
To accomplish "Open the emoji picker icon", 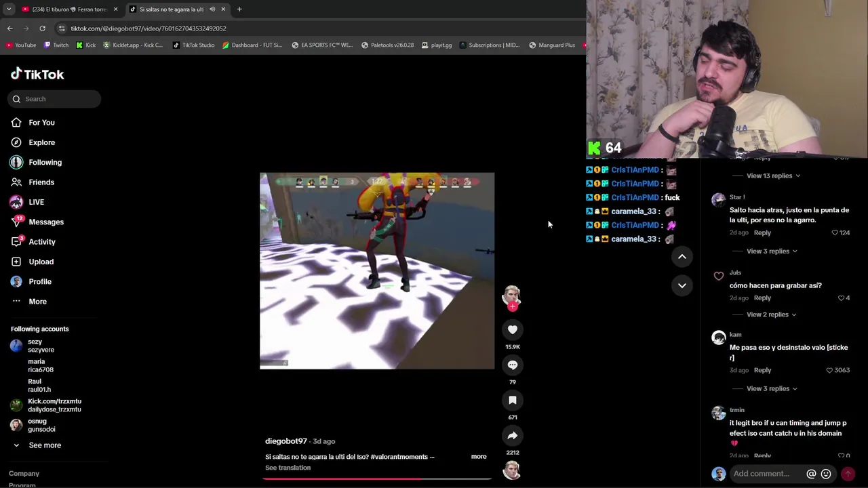I will tap(826, 474).
